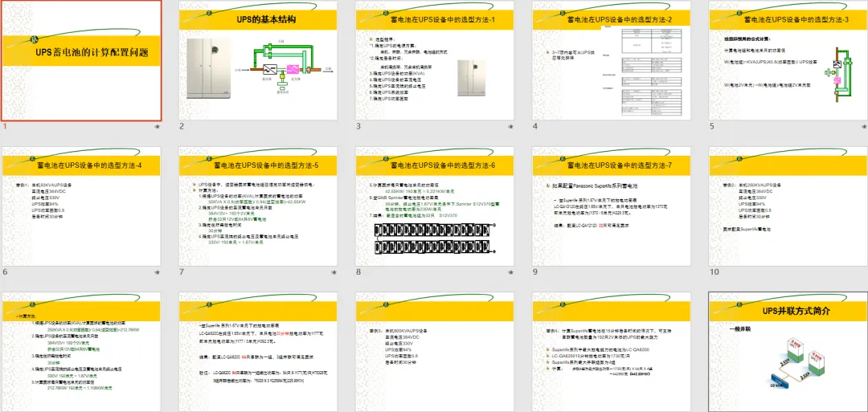This screenshot has width=868, height=412.
Task: Click animation star icon under slide 3
Action: (511, 127)
